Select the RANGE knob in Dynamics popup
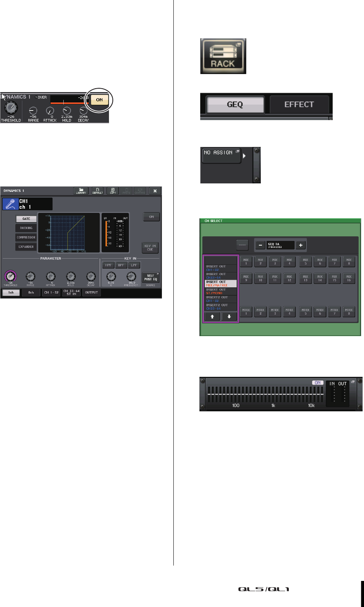This screenshot has height=607, width=364. point(30,276)
